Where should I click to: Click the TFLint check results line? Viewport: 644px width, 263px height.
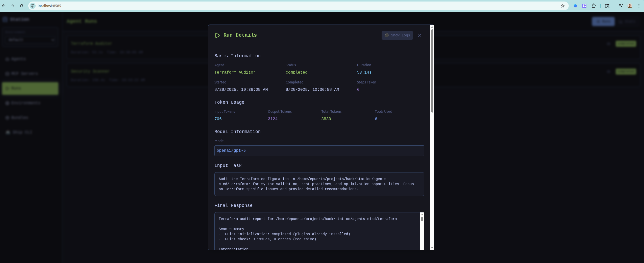point(267,239)
